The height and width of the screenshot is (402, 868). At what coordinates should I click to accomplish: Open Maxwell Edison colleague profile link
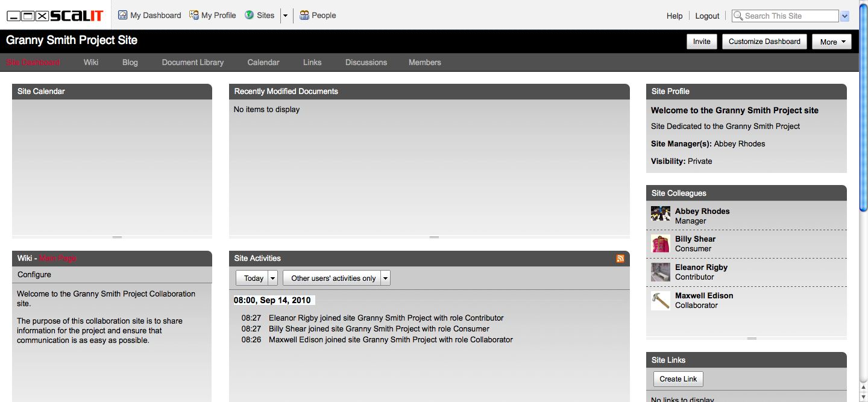click(x=704, y=295)
